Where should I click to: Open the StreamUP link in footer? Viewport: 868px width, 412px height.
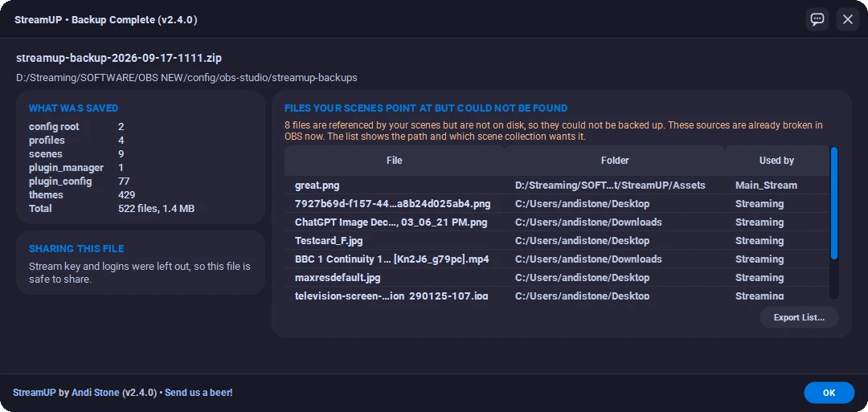pos(35,393)
